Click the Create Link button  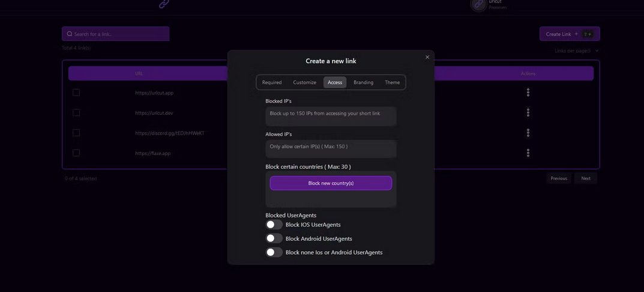pyautogui.click(x=570, y=34)
